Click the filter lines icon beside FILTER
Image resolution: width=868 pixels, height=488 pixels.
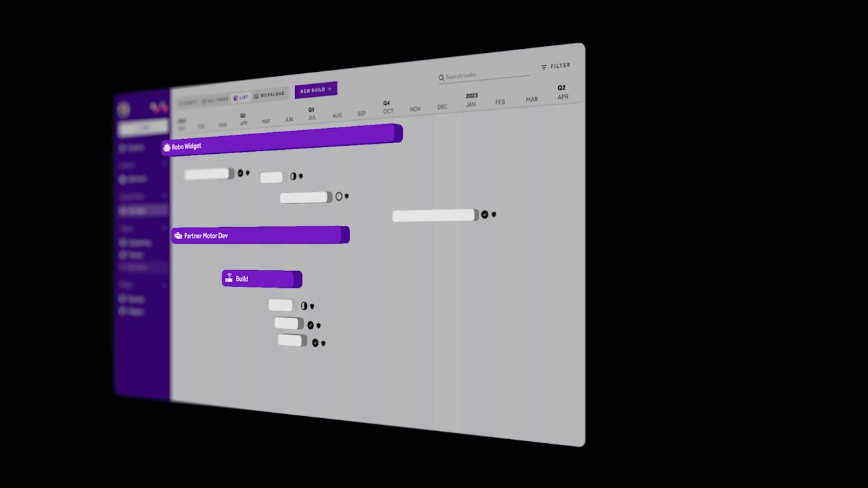pyautogui.click(x=544, y=66)
